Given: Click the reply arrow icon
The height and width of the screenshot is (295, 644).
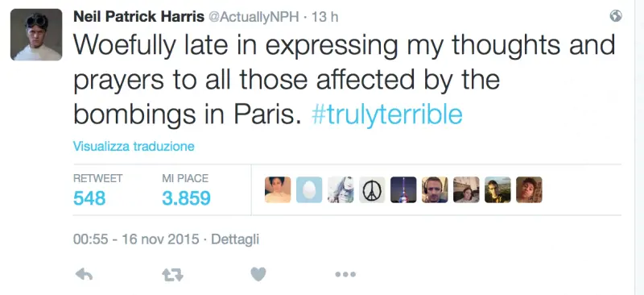Looking at the screenshot, I should [x=84, y=274].
